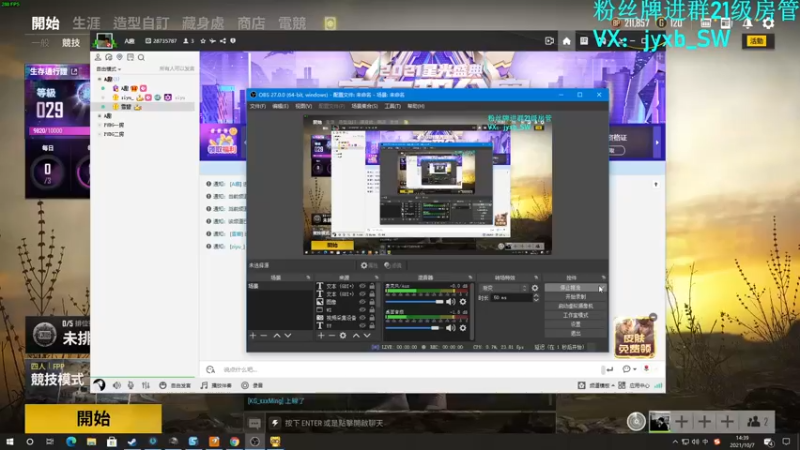
Task: Adjust the microphone volume slider in mixer
Action: coord(414,302)
